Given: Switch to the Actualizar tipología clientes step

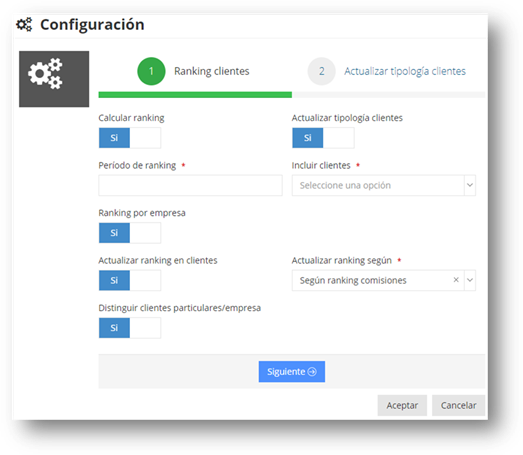Looking at the screenshot, I should pos(405,71).
